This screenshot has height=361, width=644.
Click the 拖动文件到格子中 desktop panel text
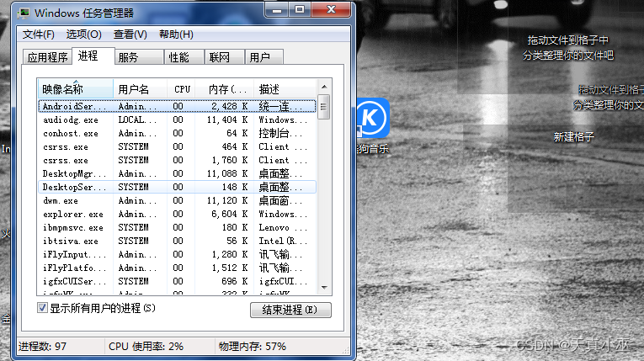click(567, 40)
